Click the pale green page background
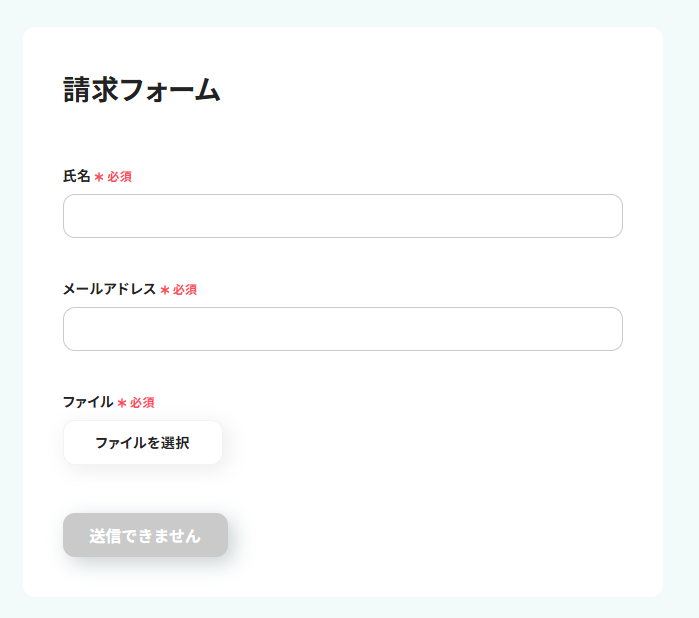Image resolution: width=699 pixels, height=618 pixels. point(681,300)
